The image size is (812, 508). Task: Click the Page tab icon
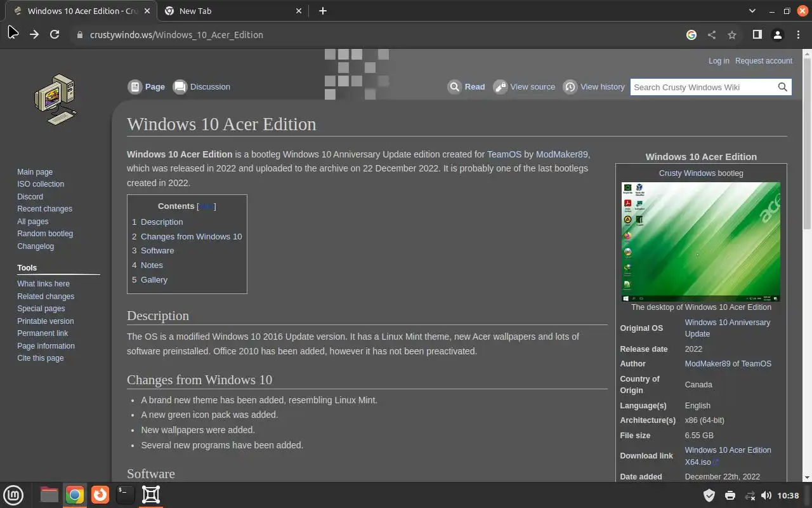[134, 87]
